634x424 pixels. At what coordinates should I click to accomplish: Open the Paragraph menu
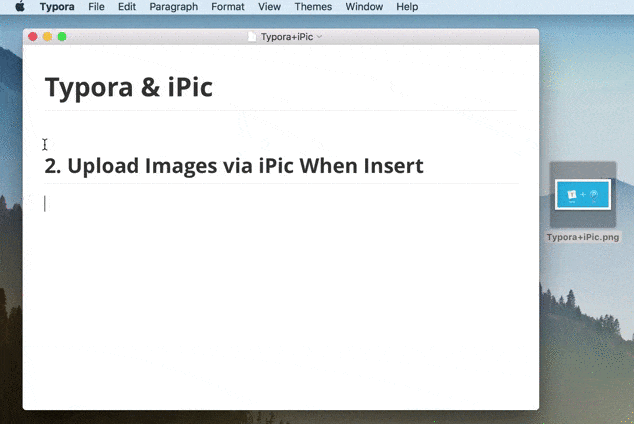coord(174,7)
